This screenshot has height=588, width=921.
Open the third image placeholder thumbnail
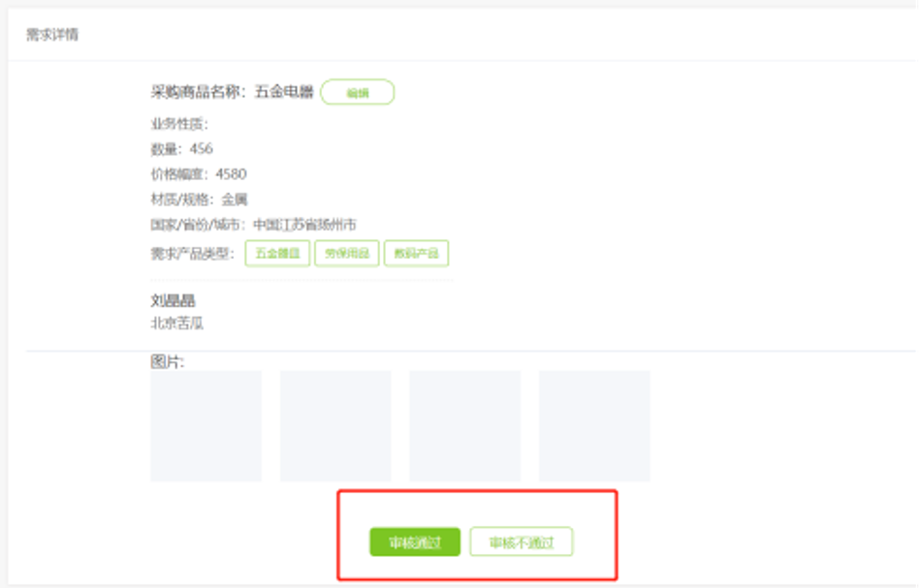tap(465, 426)
